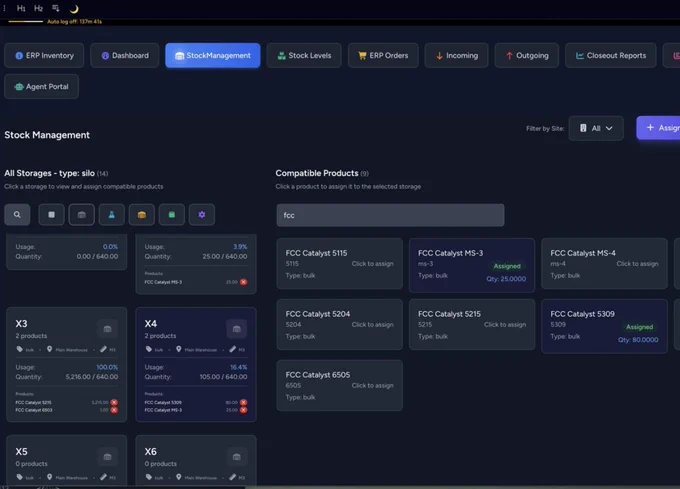The image size is (680, 489).
Task: Click the sort lines icon next to H2
Action: click(56, 8)
